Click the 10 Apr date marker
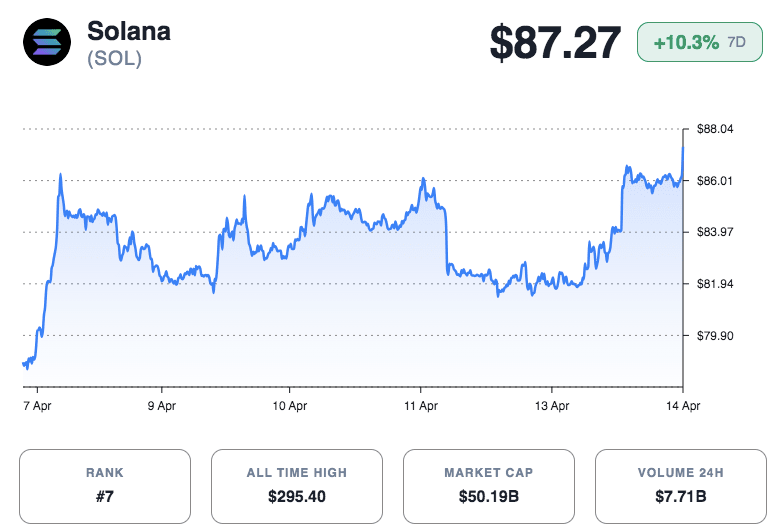 tap(289, 407)
